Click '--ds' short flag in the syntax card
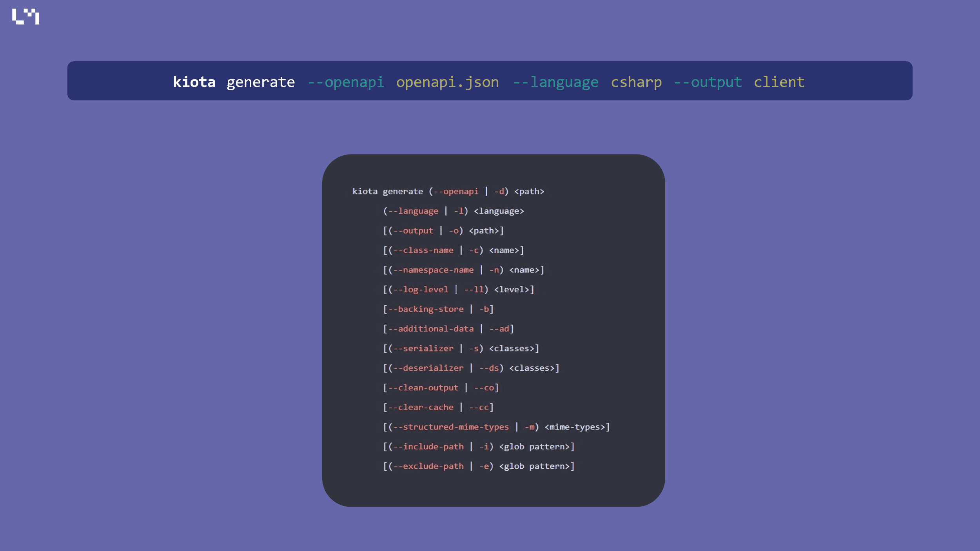 (489, 368)
